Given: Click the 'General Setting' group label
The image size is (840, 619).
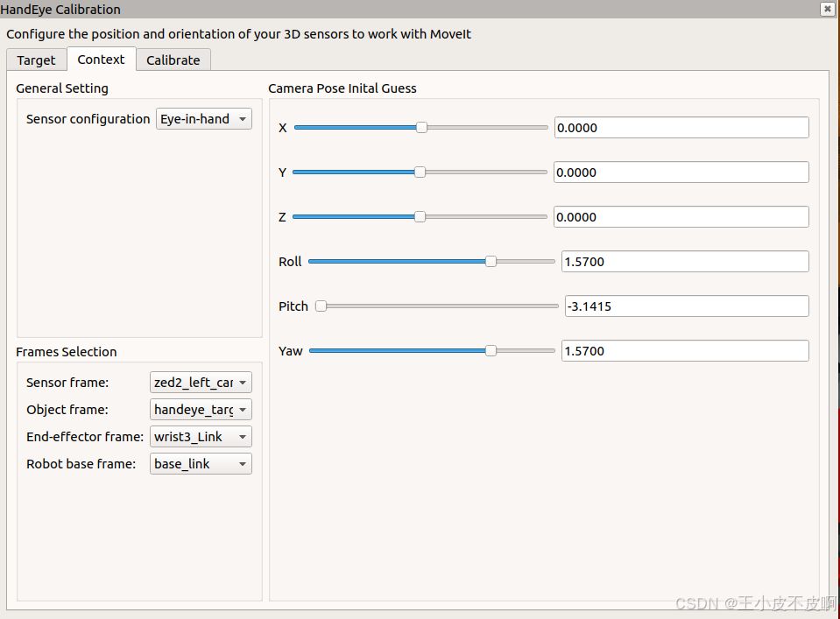Looking at the screenshot, I should click(x=62, y=88).
